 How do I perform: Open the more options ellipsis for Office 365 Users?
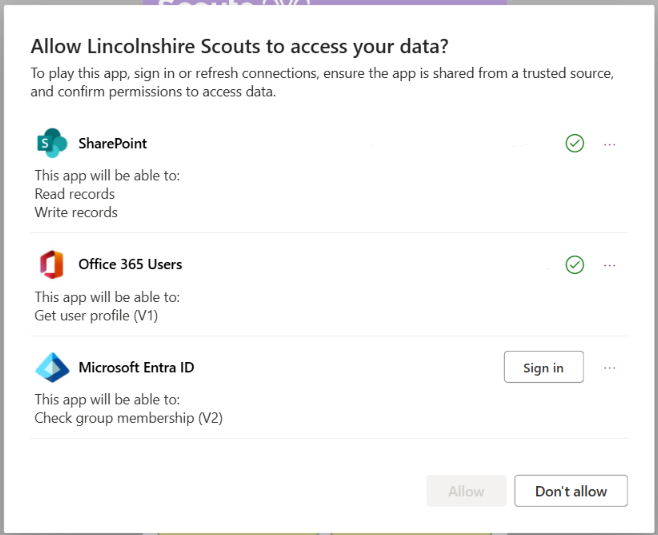(609, 265)
